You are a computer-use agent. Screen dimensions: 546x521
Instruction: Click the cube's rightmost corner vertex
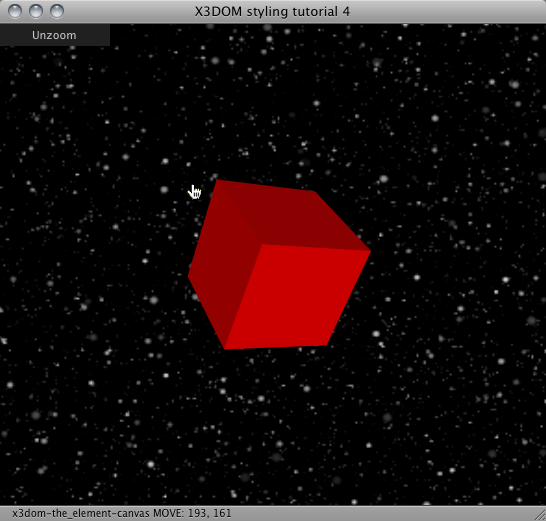(x=370, y=250)
